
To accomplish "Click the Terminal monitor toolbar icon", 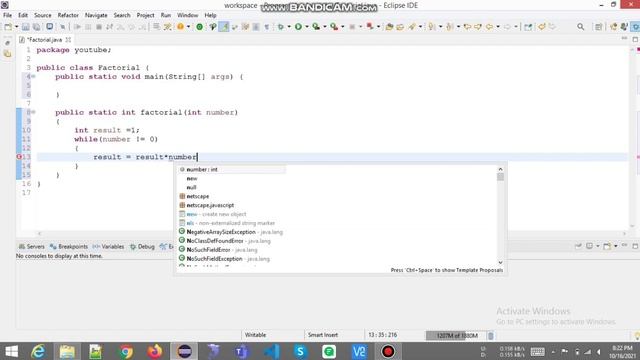I will click(49, 27).
